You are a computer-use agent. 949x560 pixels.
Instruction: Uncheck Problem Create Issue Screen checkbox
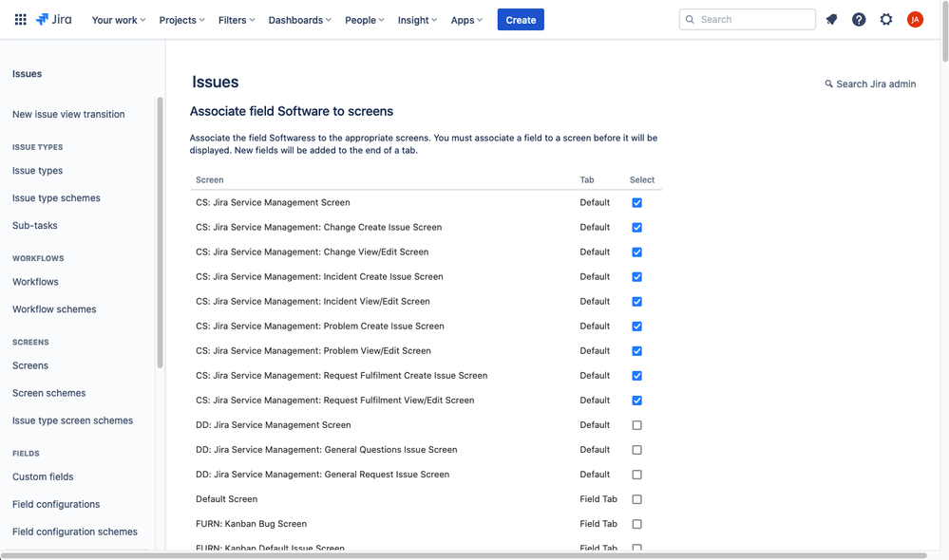pos(636,327)
